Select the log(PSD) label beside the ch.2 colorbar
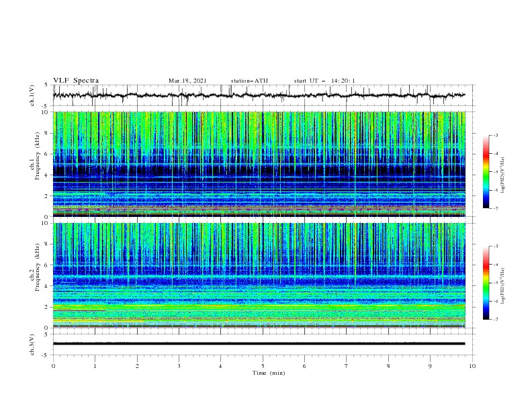 click(x=503, y=286)
